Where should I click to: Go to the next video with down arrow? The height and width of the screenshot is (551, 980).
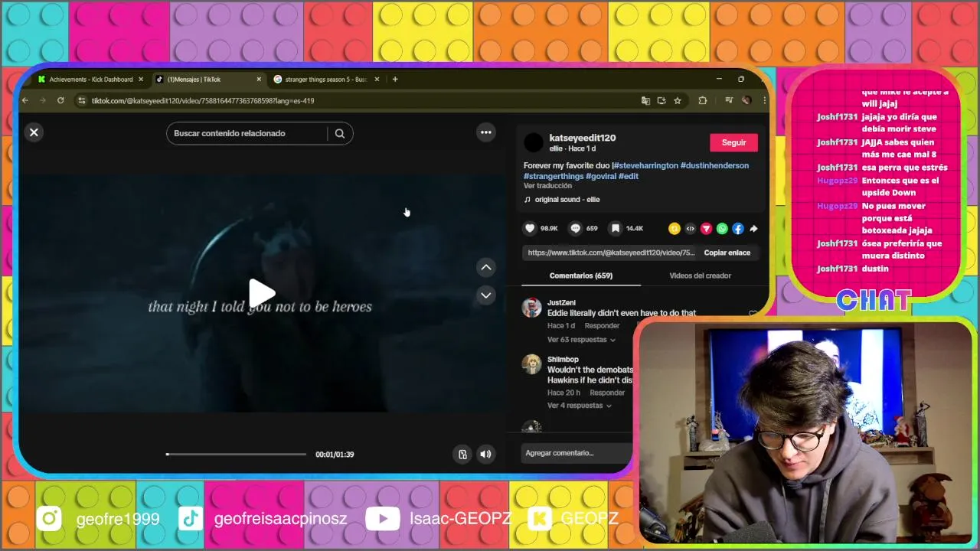click(485, 295)
